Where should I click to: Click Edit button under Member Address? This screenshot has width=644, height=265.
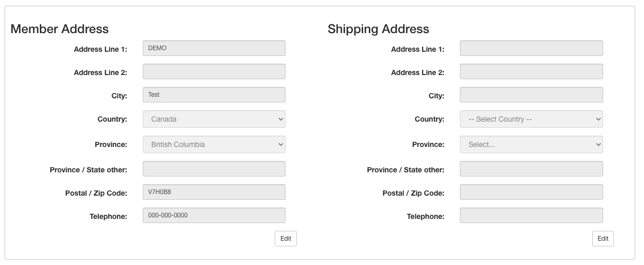tap(286, 239)
